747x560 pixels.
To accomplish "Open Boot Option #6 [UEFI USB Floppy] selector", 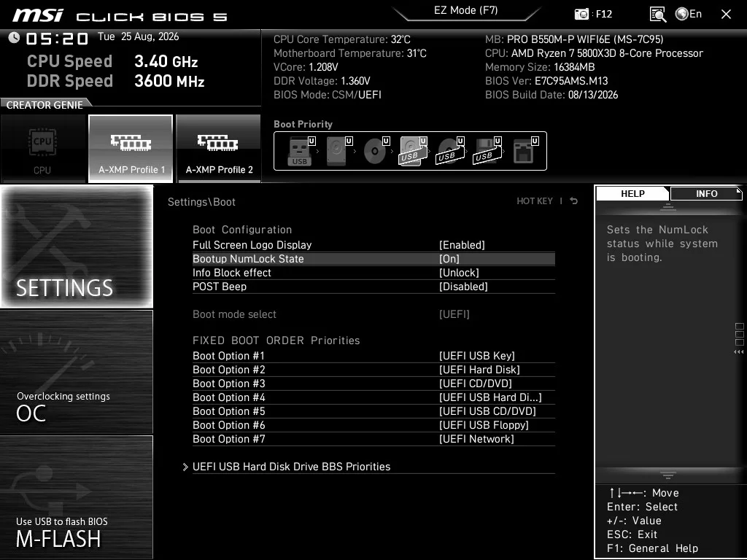I will (484, 425).
